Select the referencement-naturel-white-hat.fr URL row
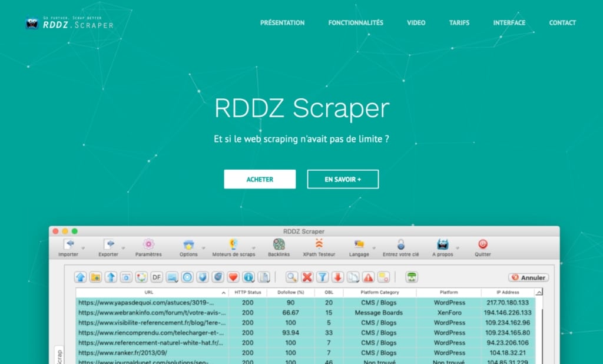 point(306,343)
